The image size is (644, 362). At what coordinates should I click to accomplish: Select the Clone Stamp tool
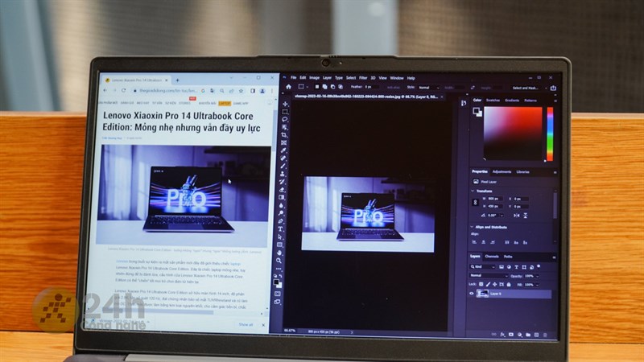coord(283,174)
